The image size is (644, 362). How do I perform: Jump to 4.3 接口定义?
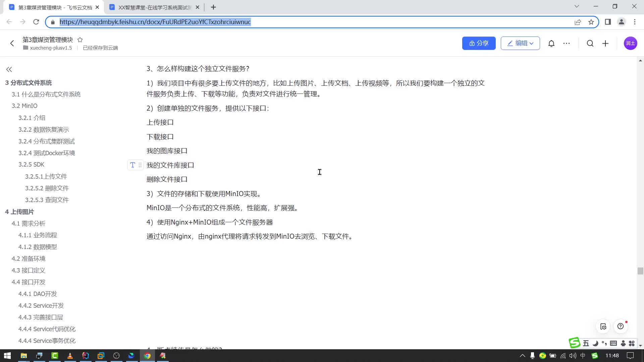tap(29, 270)
